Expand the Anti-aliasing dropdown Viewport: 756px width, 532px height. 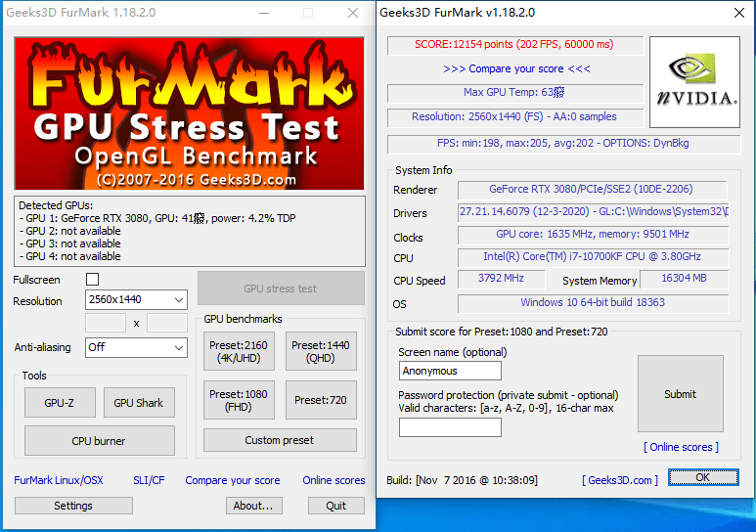(136, 347)
